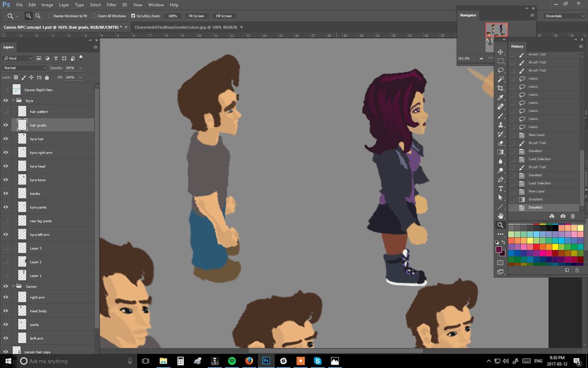Open the Image menu
The height and width of the screenshot is (368, 588).
47,5
